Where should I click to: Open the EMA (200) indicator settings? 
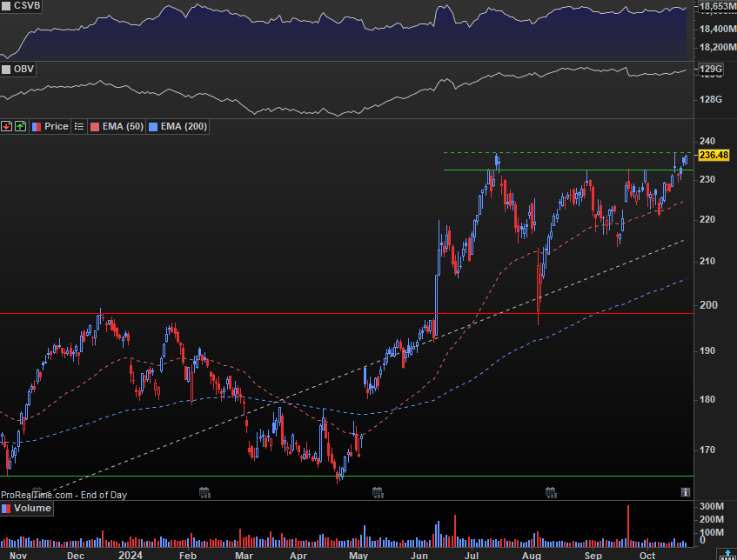178,126
